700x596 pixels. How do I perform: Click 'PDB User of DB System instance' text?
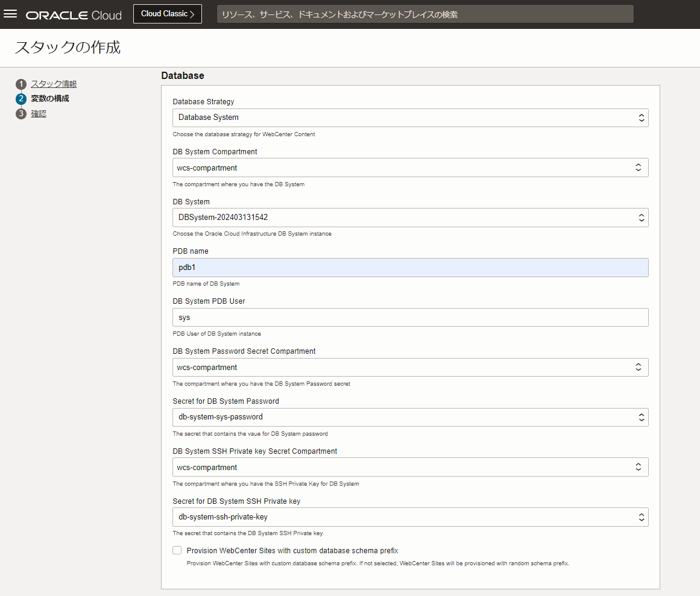(x=217, y=334)
